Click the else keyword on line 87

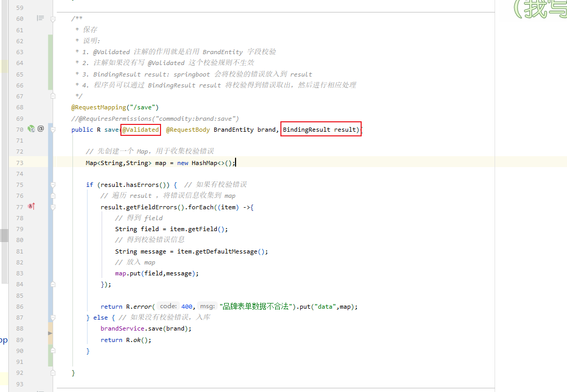tap(101, 318)
